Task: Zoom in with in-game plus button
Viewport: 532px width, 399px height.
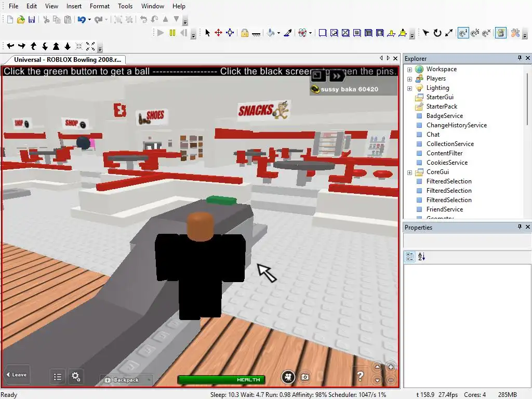Action: pyautogui.click(x=391, y=367)
